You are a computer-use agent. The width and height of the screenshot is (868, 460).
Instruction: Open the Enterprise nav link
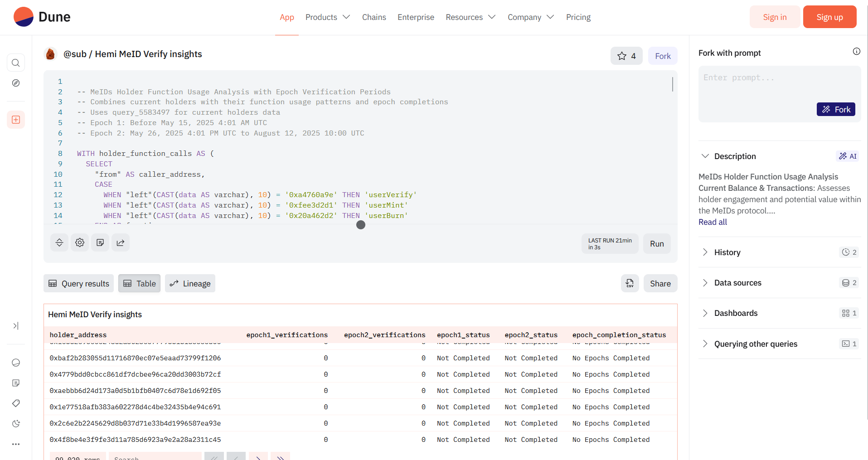(416, 17)
